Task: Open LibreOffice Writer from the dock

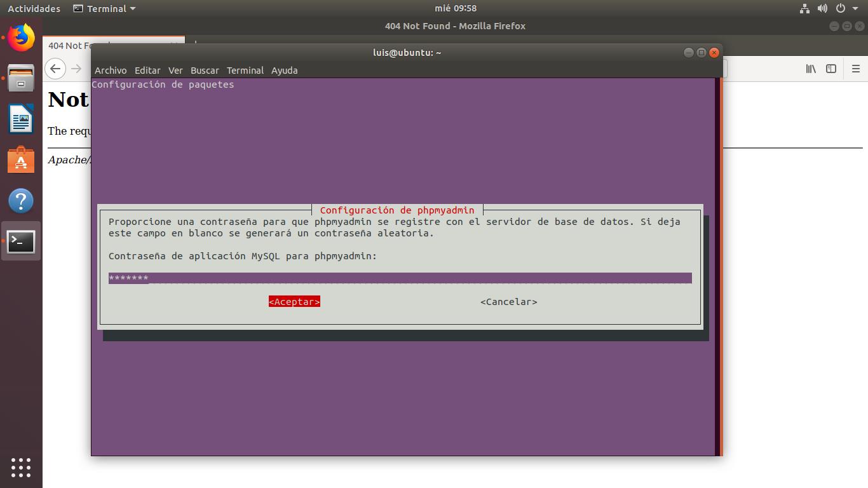Action: click(21, 119)
